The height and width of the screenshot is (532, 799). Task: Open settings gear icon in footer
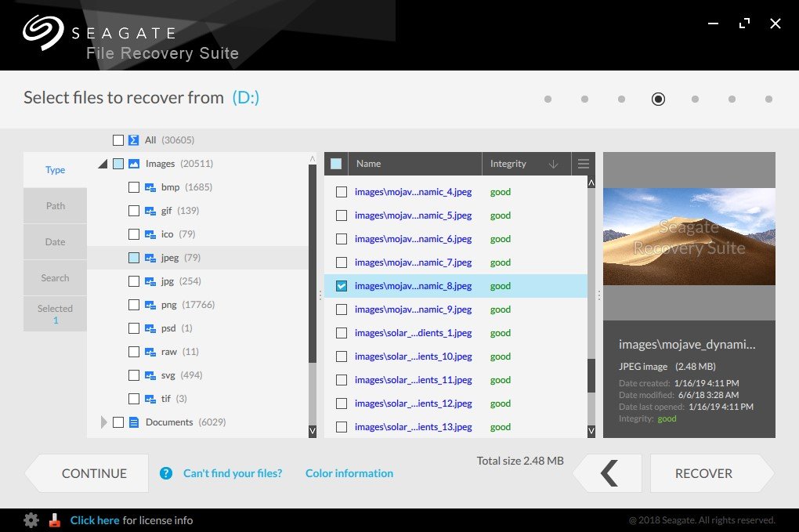(31, 520)
